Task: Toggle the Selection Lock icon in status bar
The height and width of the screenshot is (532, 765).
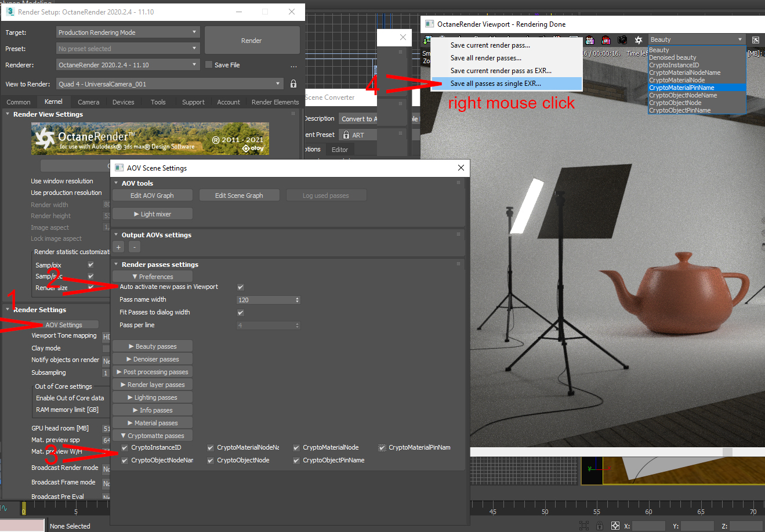Action: (x=600, y=526)
